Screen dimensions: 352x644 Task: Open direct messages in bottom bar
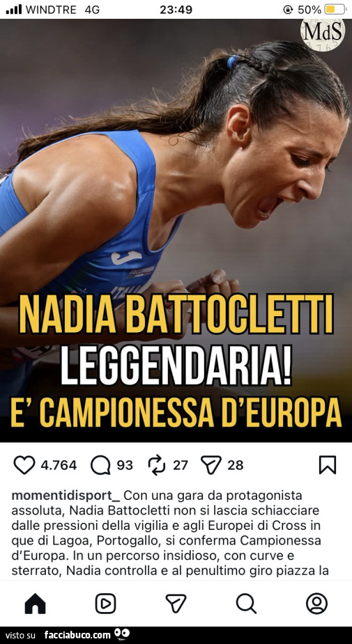(x=176, y=604)
